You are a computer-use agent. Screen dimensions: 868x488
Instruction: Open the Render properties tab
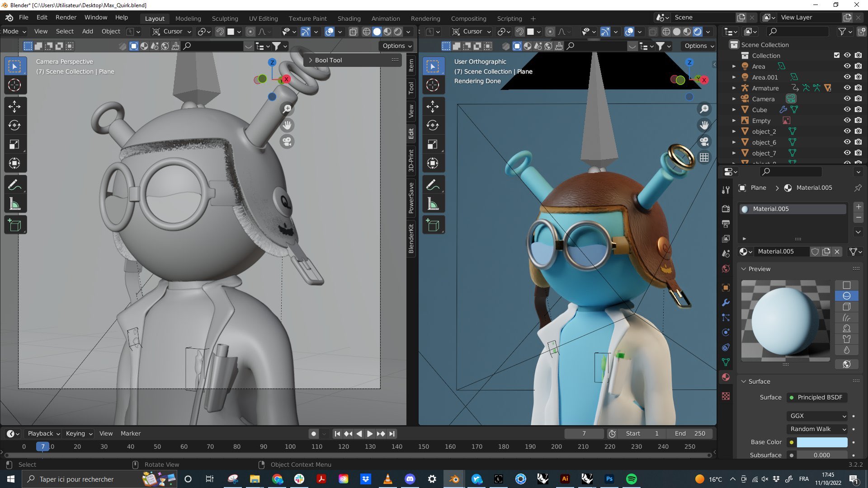coord(726,209)
